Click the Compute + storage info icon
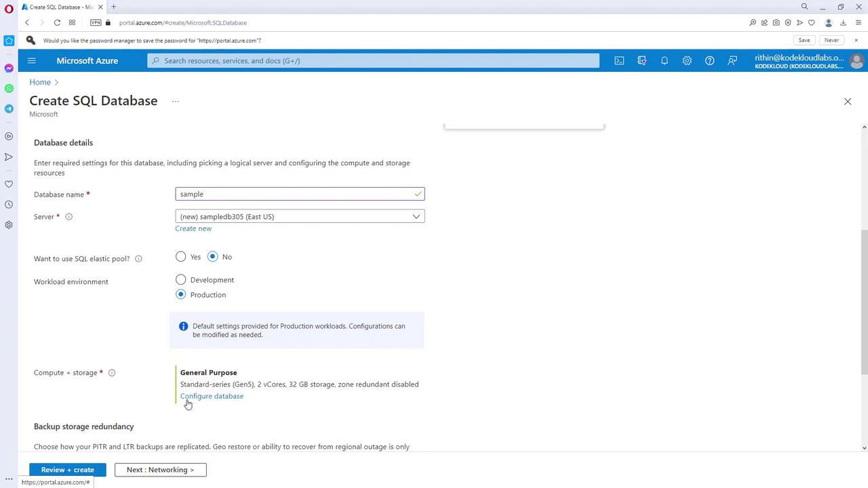Screen dimensions: 868x488 pyautogui.click(x=112, y=373)
